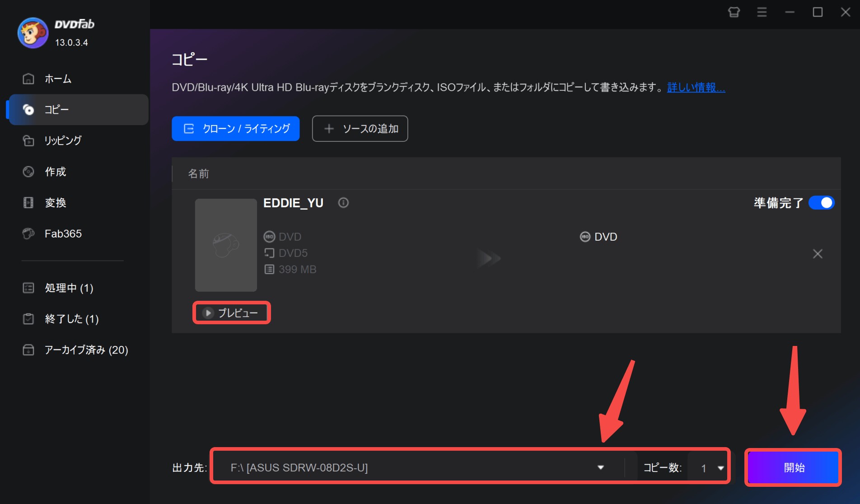
Task: Click the 名前 column header
Action: 198,173
